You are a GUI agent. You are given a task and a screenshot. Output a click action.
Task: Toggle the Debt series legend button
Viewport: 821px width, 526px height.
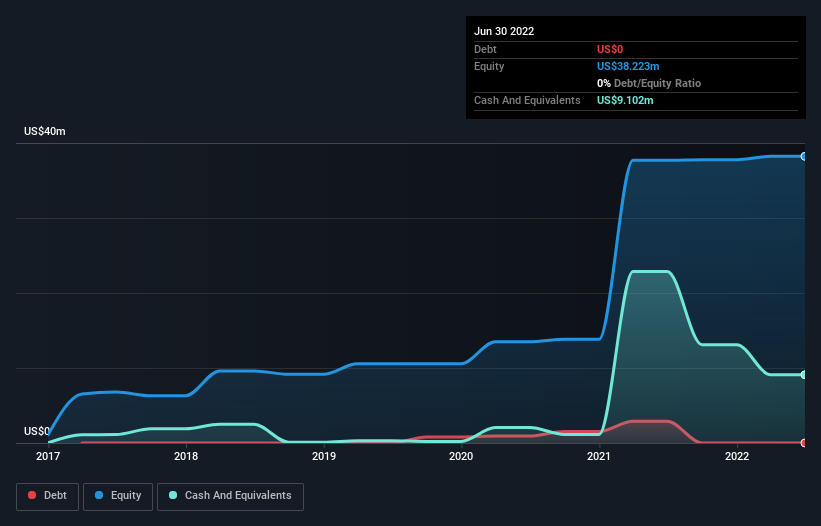tap(48, 496)
